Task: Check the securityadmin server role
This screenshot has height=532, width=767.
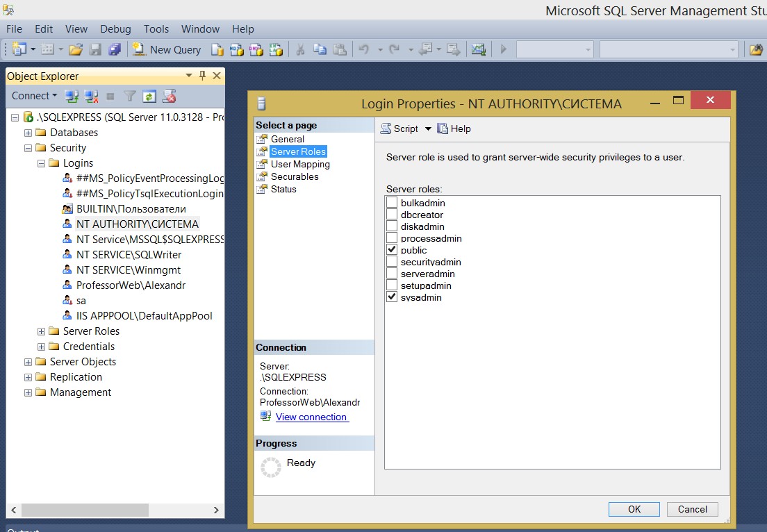Action: click(x=392, y=262)
